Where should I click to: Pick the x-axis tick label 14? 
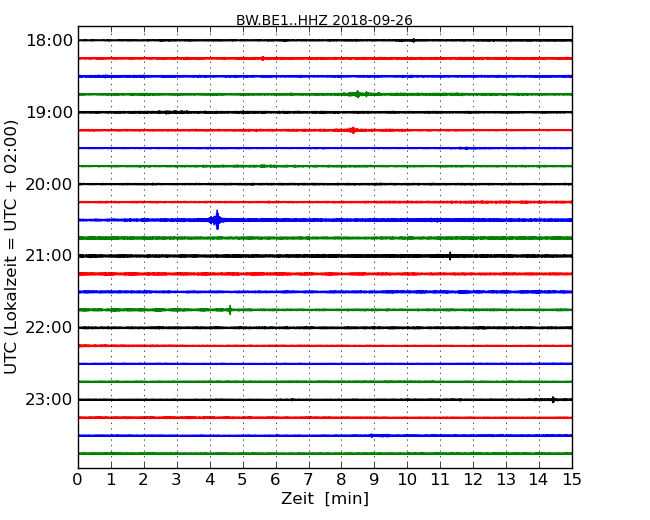tap(539, 480)
